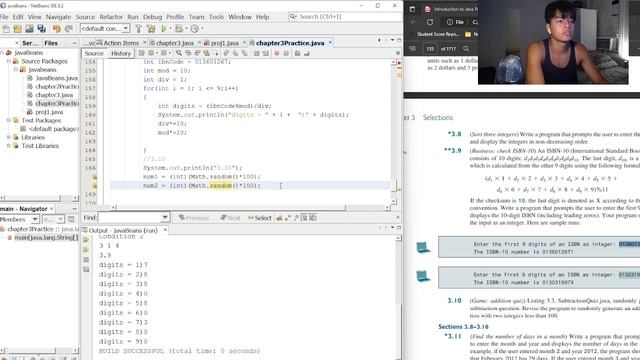Click the red stop macro recording icon

click(277, 53)
